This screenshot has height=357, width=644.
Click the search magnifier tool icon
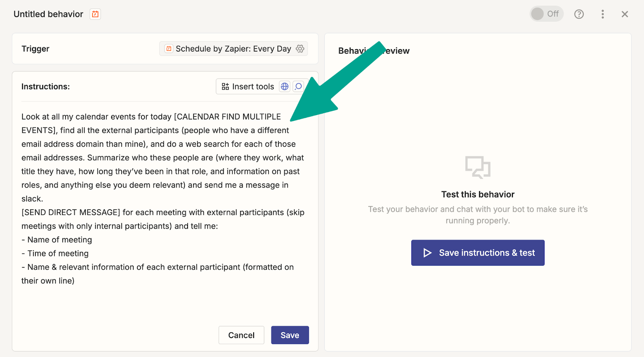tap(298, 87)
